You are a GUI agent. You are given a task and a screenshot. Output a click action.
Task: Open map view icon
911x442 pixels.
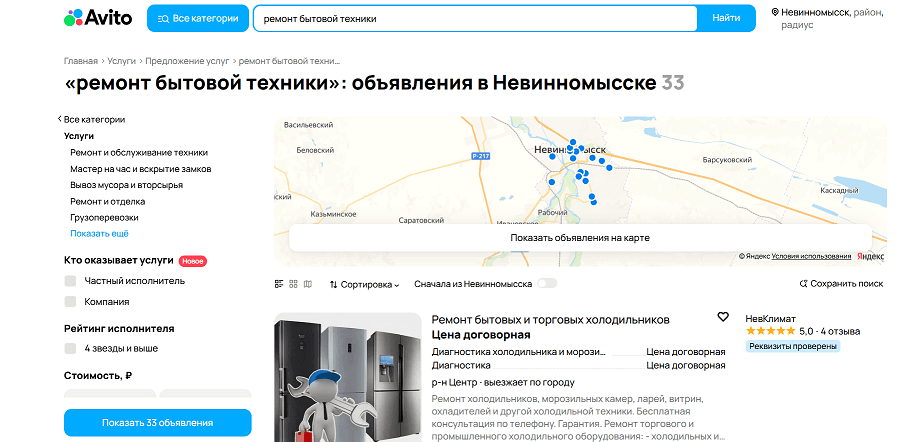(308, 284)
